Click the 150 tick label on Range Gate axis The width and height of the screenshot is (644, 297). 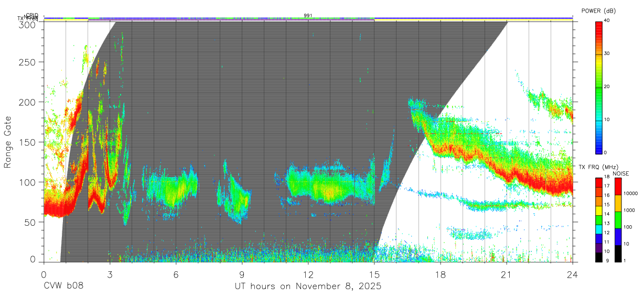click(27, 142)
